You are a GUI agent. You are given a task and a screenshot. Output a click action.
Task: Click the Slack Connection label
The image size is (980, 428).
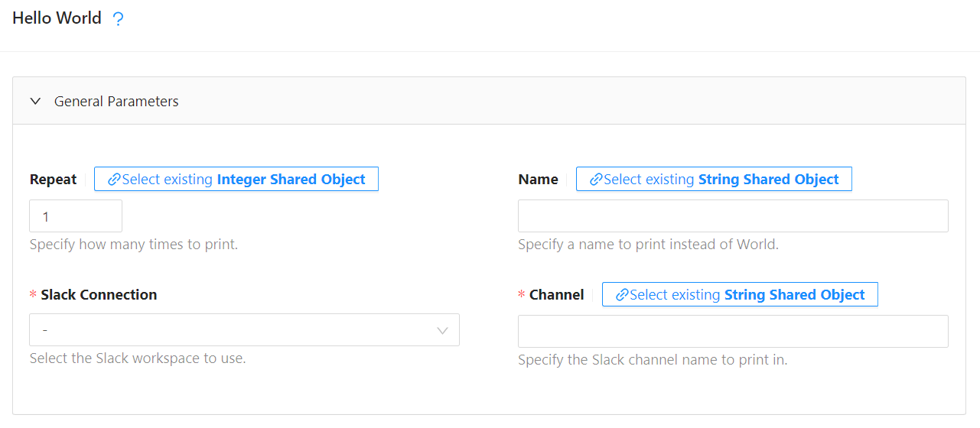[99, 295]
